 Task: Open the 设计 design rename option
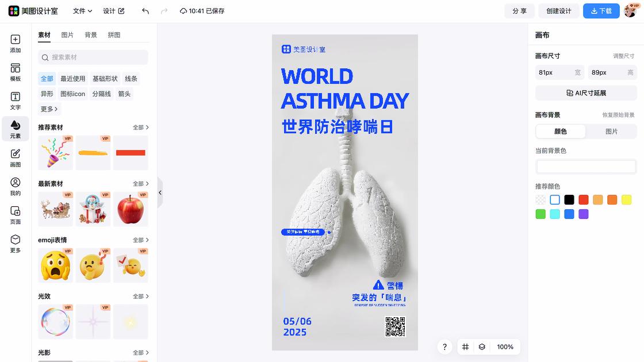click(x=113, y=11)
